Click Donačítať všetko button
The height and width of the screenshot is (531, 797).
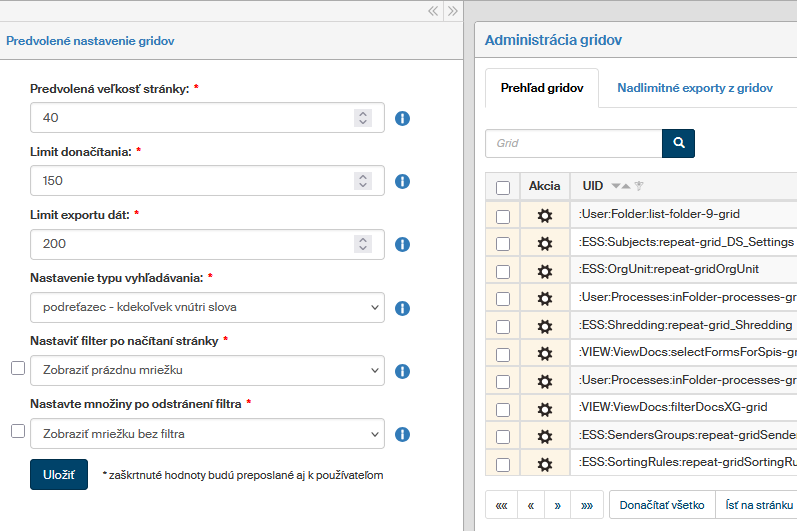[661, 504]
